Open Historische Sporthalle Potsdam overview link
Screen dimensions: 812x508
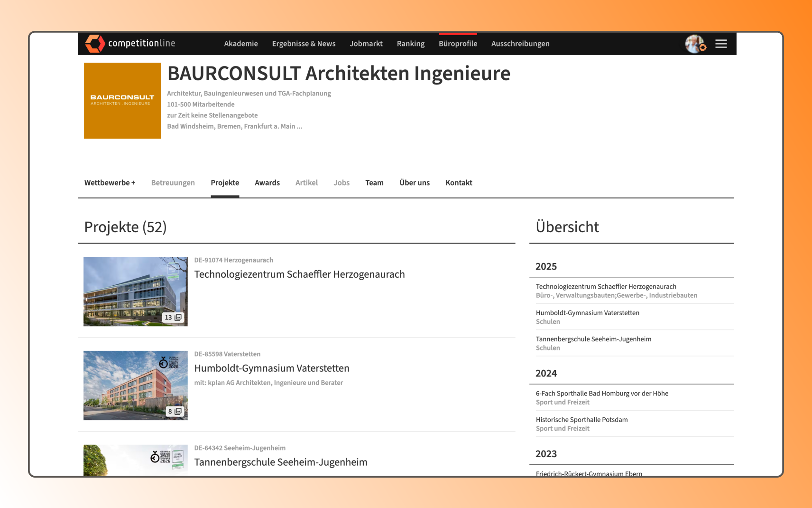pyautogui.click(x=581, y=420)
